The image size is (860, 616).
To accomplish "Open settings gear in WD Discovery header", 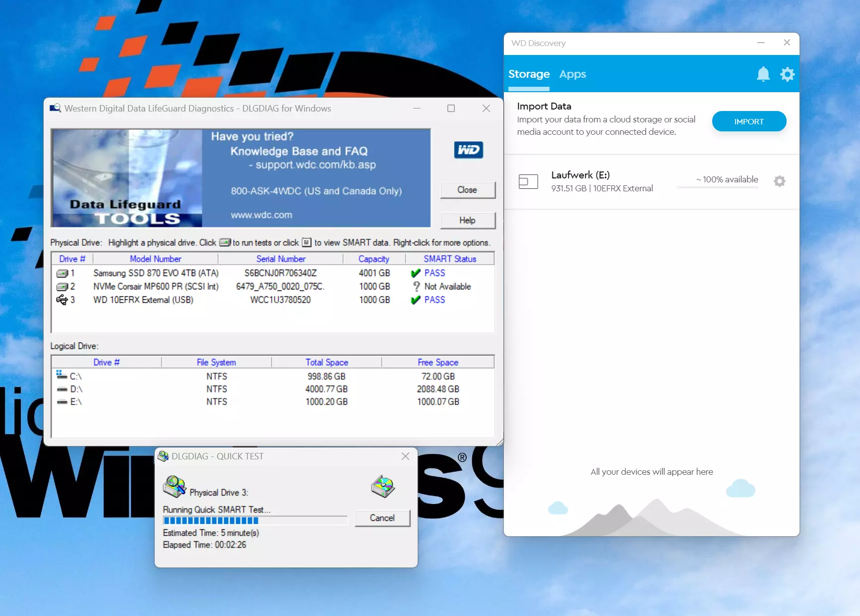I will coord(787,74).
